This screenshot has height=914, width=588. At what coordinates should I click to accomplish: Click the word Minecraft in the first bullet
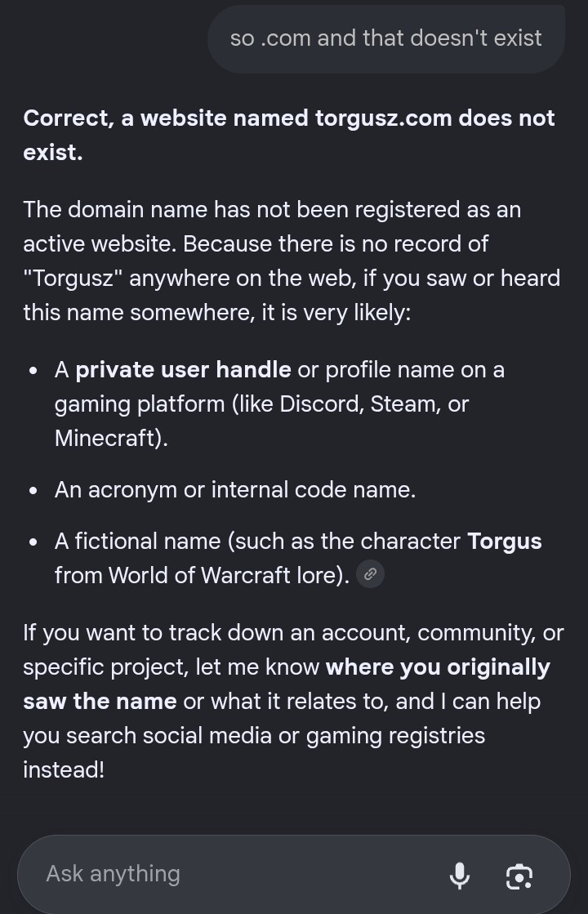tap(107, 439)
